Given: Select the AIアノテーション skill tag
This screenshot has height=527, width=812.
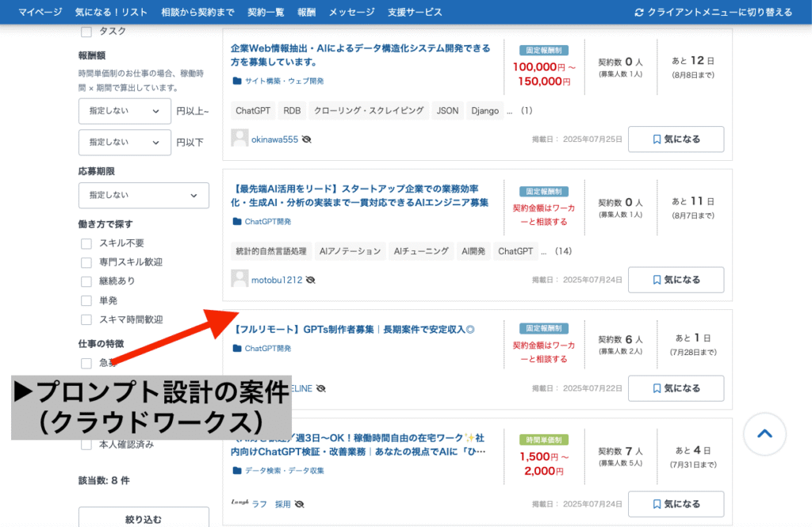Looking at the screenshot, I should click(x=350, y=251).
